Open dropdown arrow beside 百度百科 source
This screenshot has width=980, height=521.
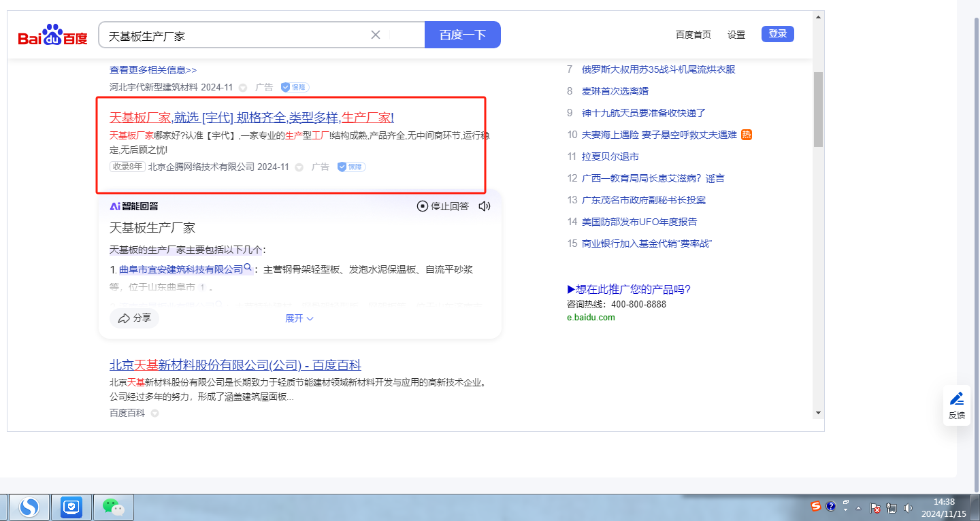(x=154, y=413)
